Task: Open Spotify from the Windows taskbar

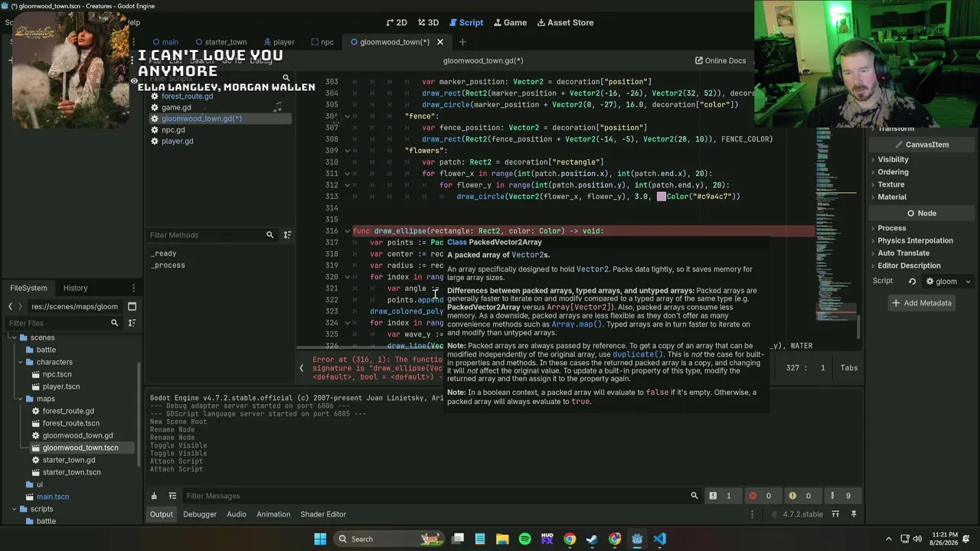Action: pos(524,539)
